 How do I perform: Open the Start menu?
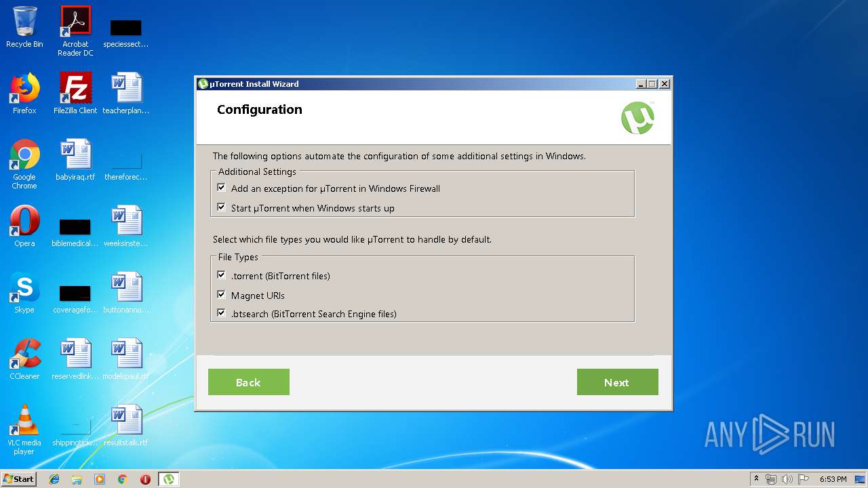pos(18,479)
